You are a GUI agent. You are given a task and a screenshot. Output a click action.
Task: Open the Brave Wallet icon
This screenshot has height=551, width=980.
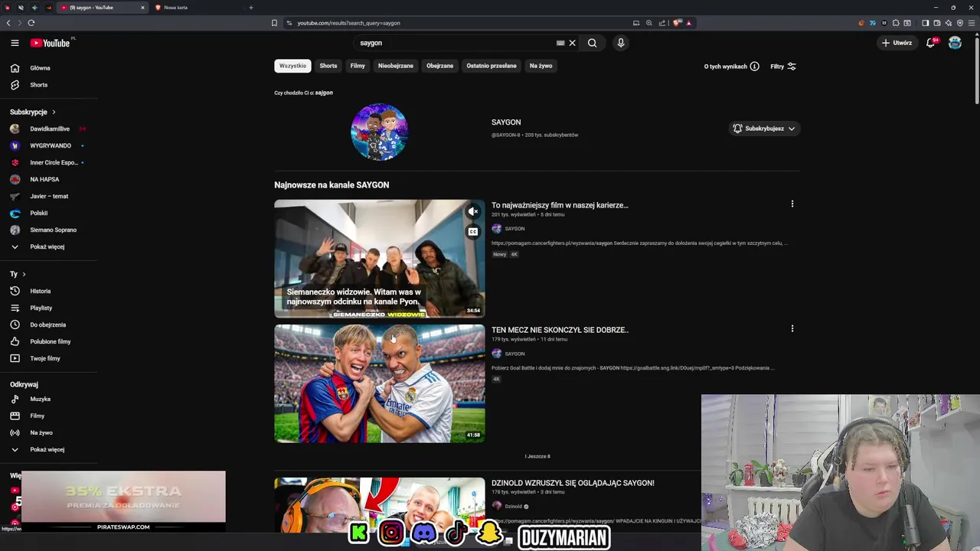[936, 23]
